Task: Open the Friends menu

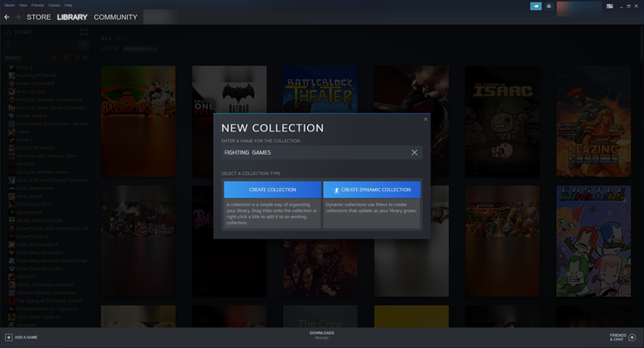Action: tap(37, 5)
